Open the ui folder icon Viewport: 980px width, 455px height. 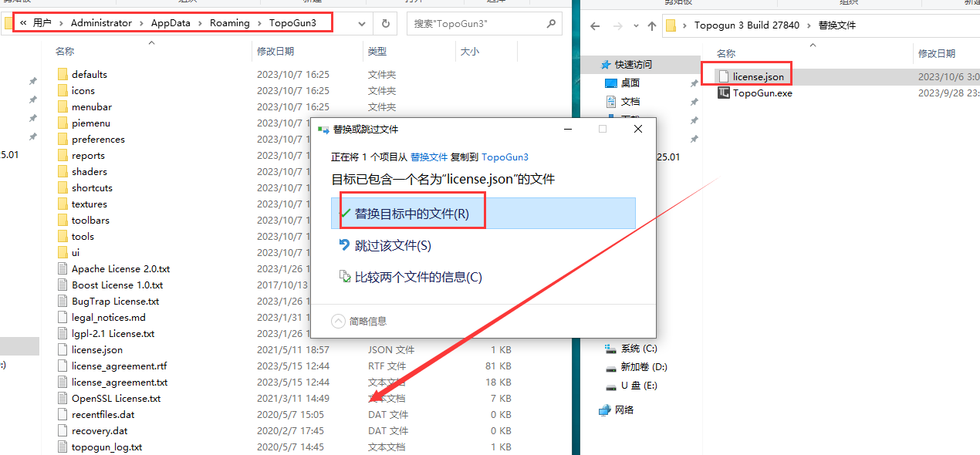click(63, 252)
